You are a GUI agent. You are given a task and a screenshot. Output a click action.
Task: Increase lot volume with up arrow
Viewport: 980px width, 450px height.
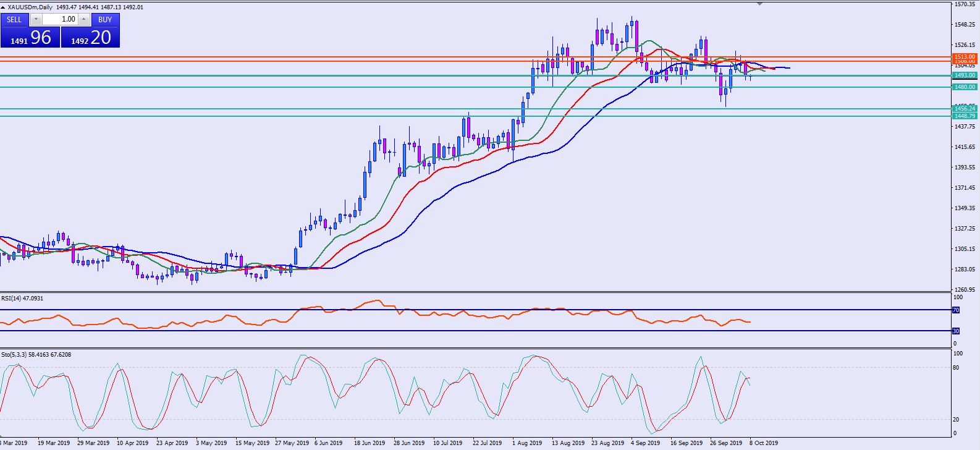[x=83, y=20]
